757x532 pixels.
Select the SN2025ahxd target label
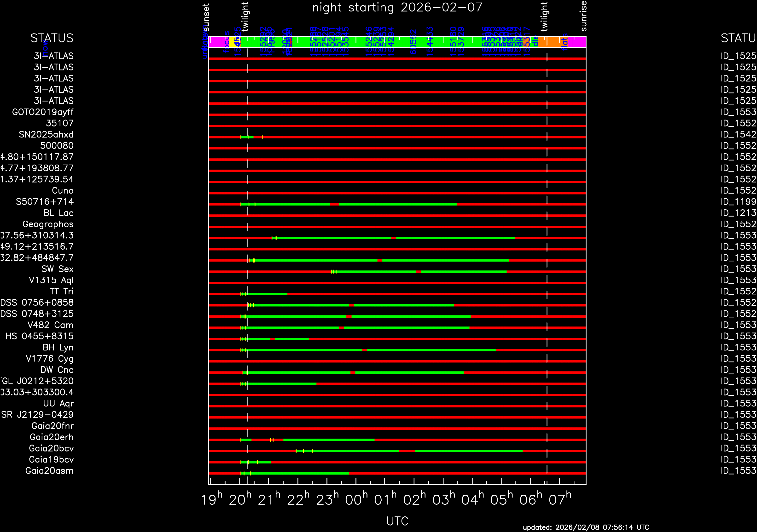point(46,134)
